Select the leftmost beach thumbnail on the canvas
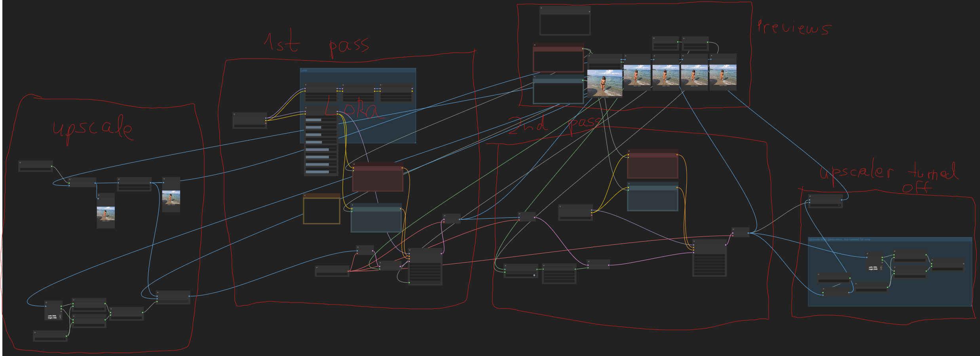This screenshot has width=980, height=356. point(106,213)
